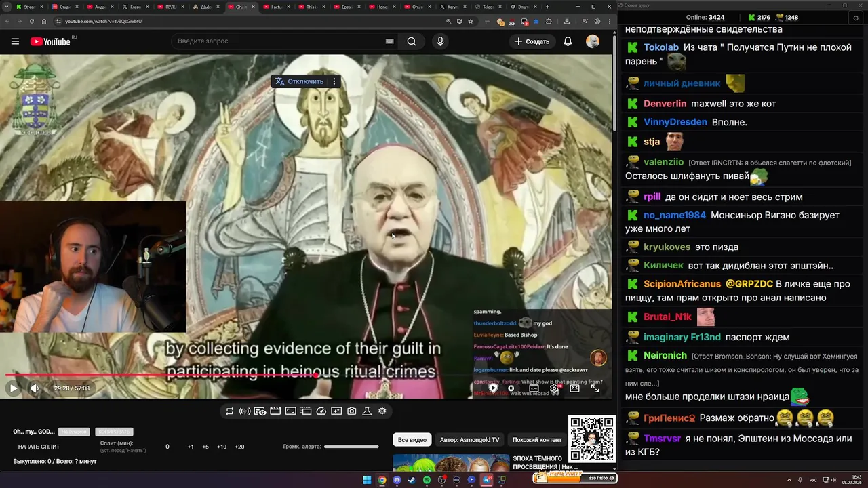Select the Все видео filter chip

[412, 440]
